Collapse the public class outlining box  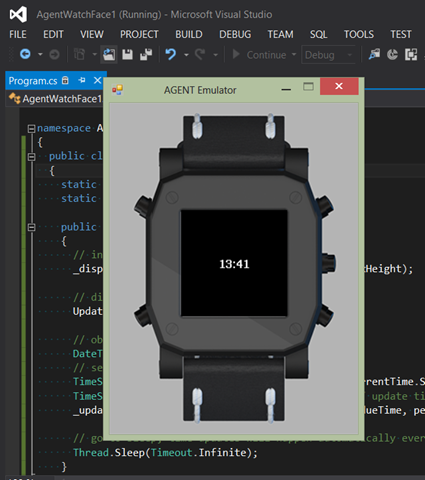(32, 157)
